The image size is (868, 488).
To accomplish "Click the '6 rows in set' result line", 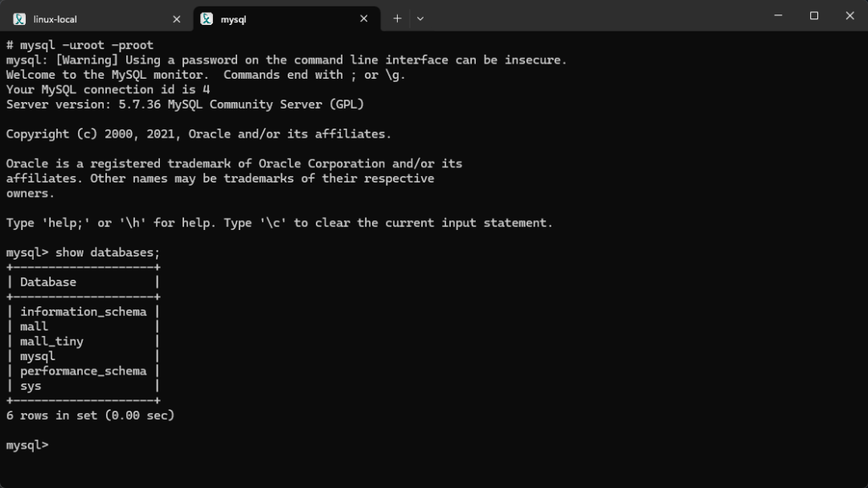I will (90, 416).
